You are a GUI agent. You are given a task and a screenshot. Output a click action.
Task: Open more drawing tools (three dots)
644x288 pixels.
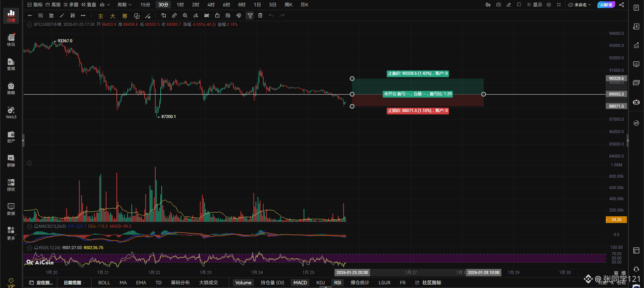tap(83, 15)
